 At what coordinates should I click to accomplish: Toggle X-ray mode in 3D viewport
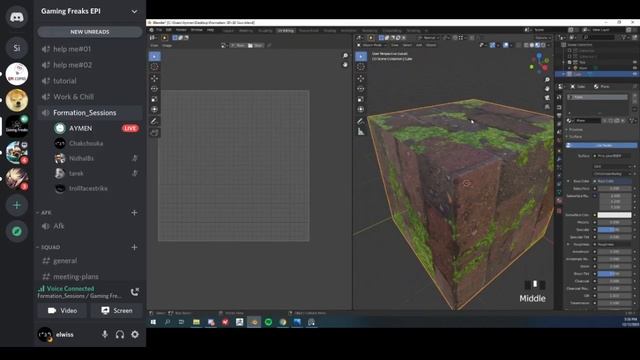point(519,45)
